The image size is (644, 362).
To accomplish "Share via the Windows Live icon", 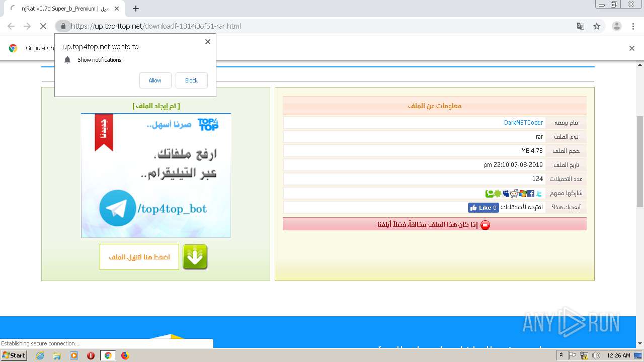I will (522, 193).
